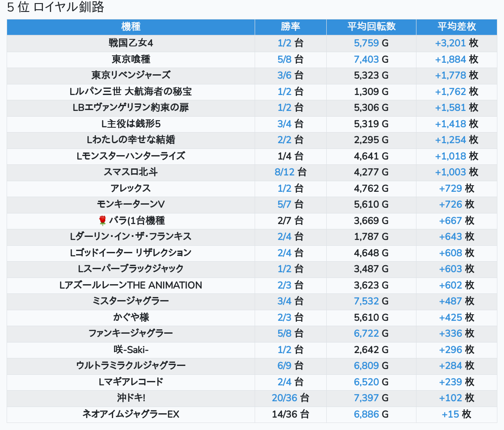The height and width of the screenshot is (430, 504).
Task: Click the 7,532 spins value
Action: [367, 301]
